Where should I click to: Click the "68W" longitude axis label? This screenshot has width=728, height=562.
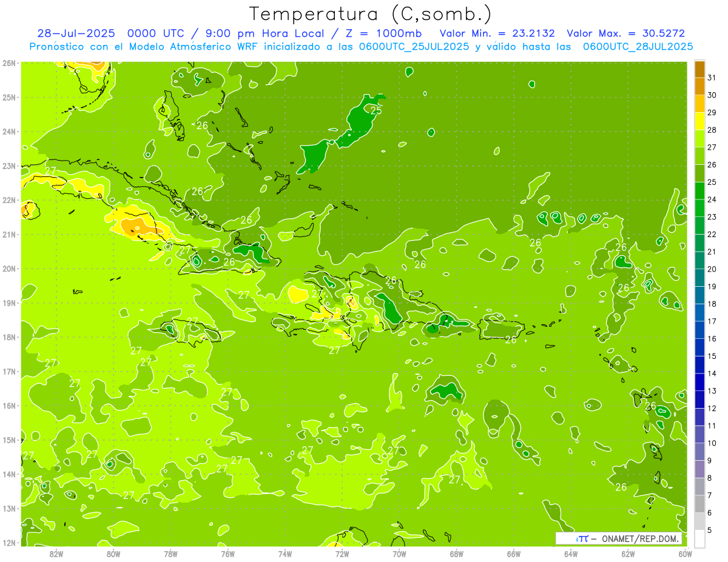457,553
